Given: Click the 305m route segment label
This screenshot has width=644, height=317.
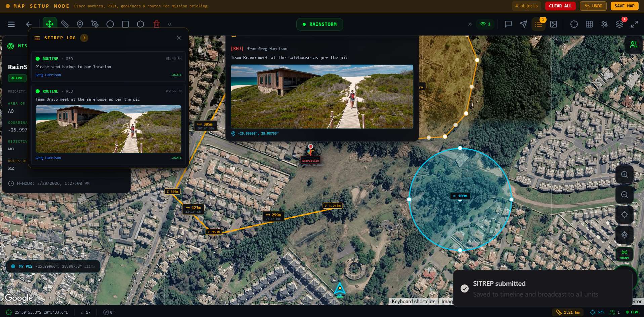Looking at the screenshot, I should coord(206,126).
